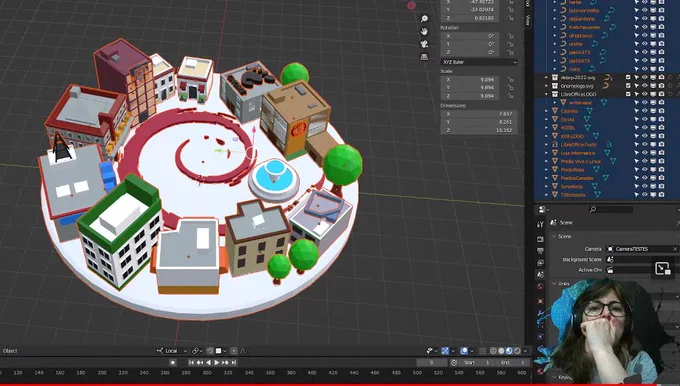Lock the Rotation X value
Viewport: 680px width, 386px height.
[510, 36]
